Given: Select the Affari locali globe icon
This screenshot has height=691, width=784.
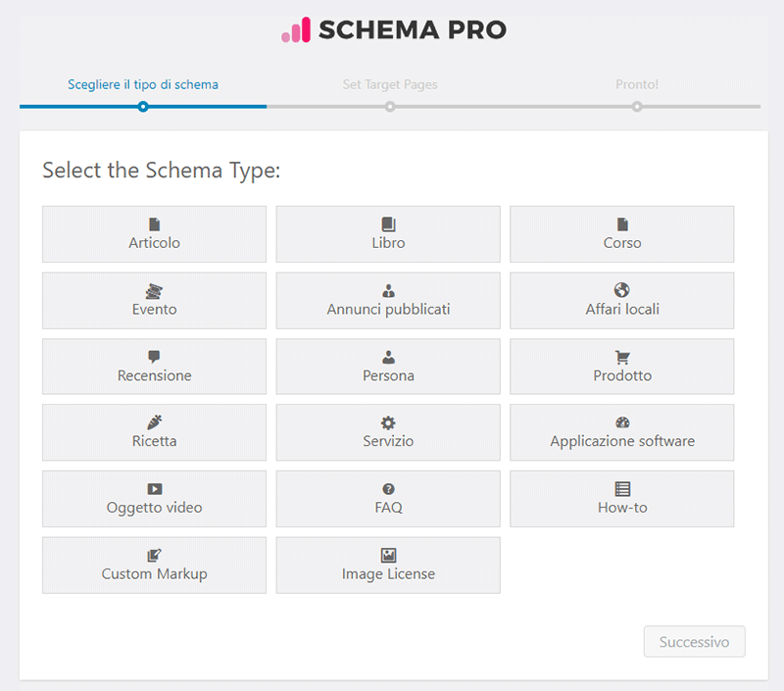Looking at the screenshot, I should 622,290.
